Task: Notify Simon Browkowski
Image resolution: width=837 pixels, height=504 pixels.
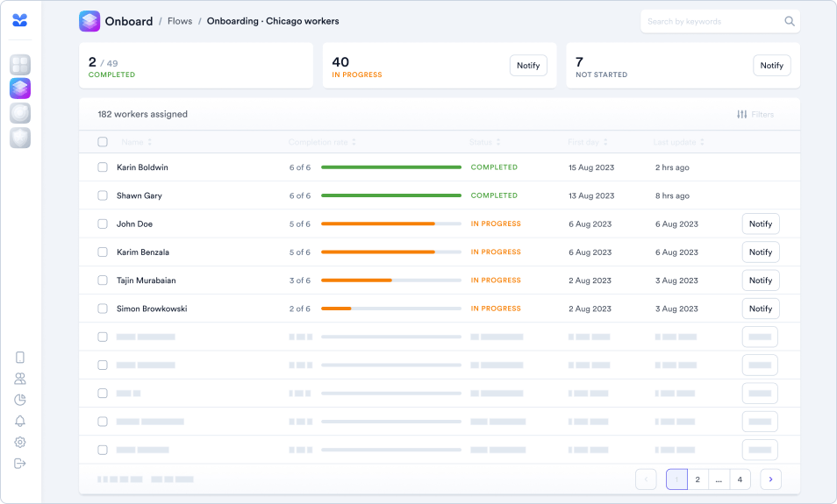Action: pos(760,309)
